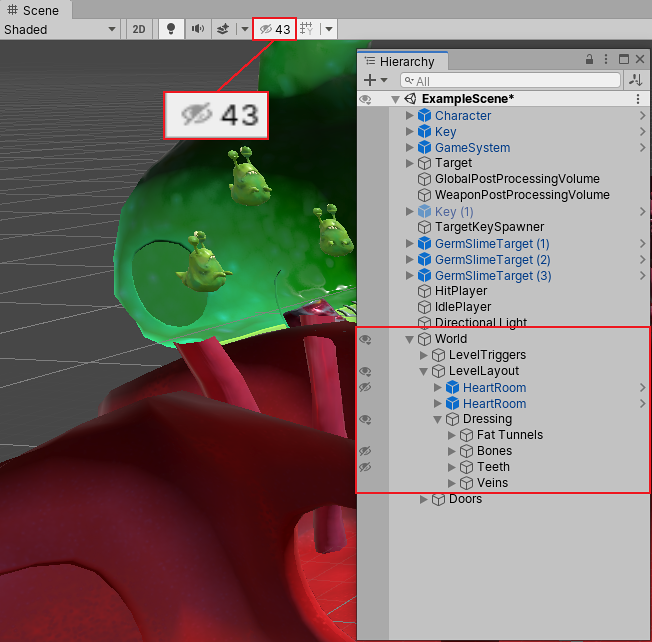This screenshot has height=642, width=652.
Task: Expand LevelTriggers object
Action: (423, 355)
